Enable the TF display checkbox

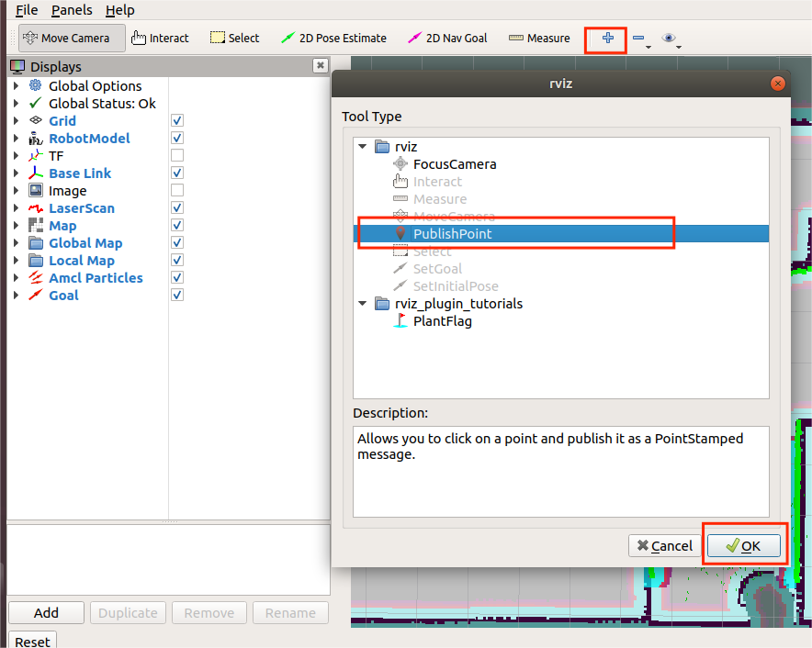coord(177,156)
